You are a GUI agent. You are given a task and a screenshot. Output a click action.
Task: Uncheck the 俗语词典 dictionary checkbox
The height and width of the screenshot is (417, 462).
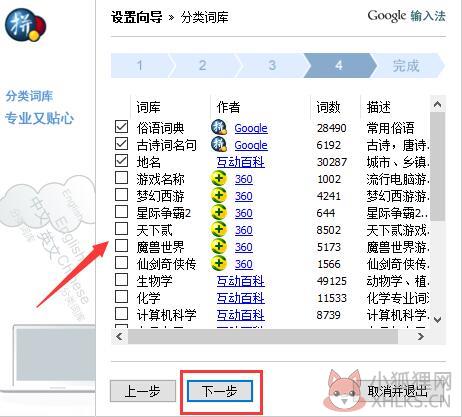(121, 126)
